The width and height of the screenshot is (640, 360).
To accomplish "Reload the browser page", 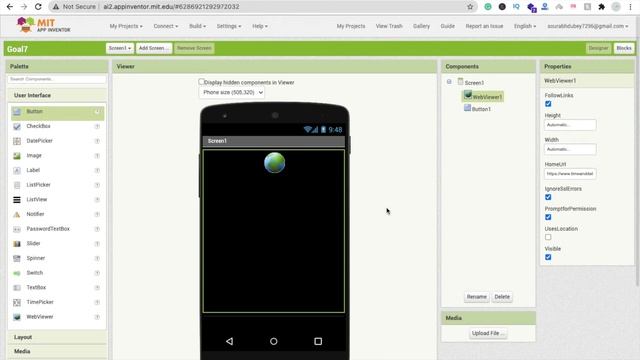I will (x=38, y=7).
